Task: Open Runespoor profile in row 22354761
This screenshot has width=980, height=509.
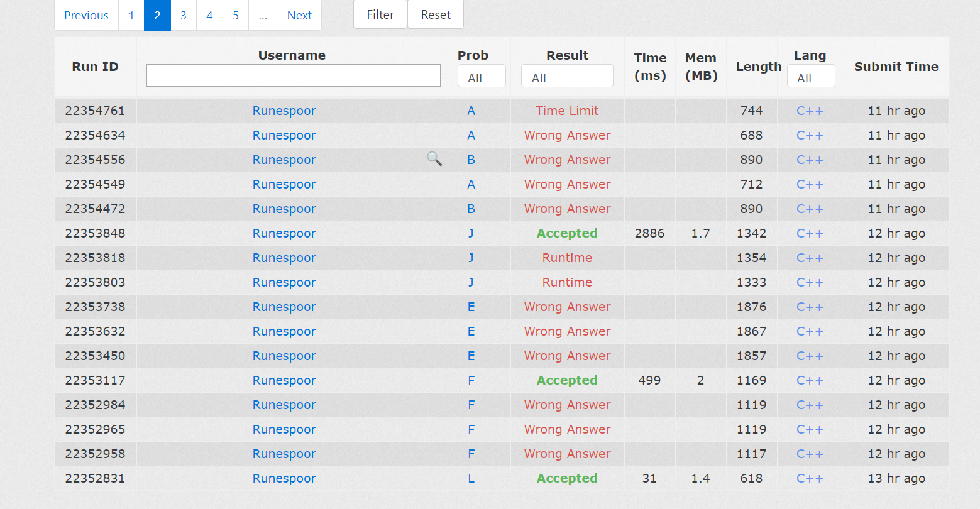Action: [x=284, y=111]
